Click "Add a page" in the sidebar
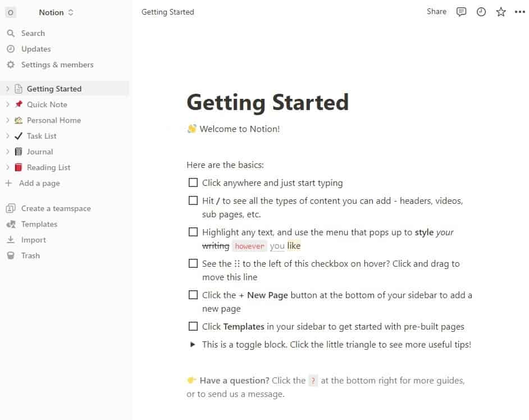Viewport: 529px width, 420px height. tap(39, 183)
